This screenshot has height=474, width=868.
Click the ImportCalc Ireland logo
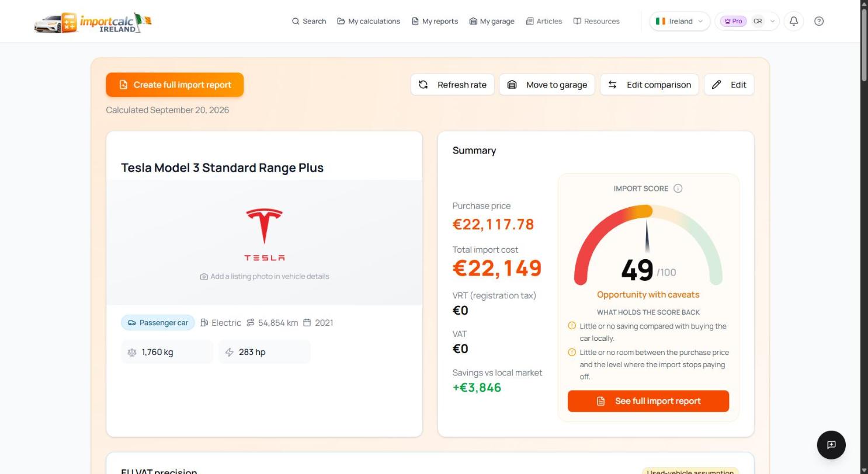93,22
